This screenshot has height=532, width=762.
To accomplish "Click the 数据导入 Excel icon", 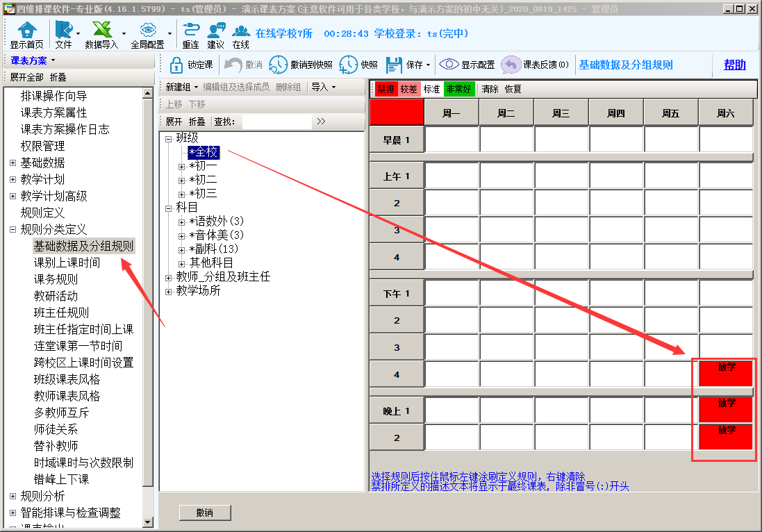I will click(102, 31).
